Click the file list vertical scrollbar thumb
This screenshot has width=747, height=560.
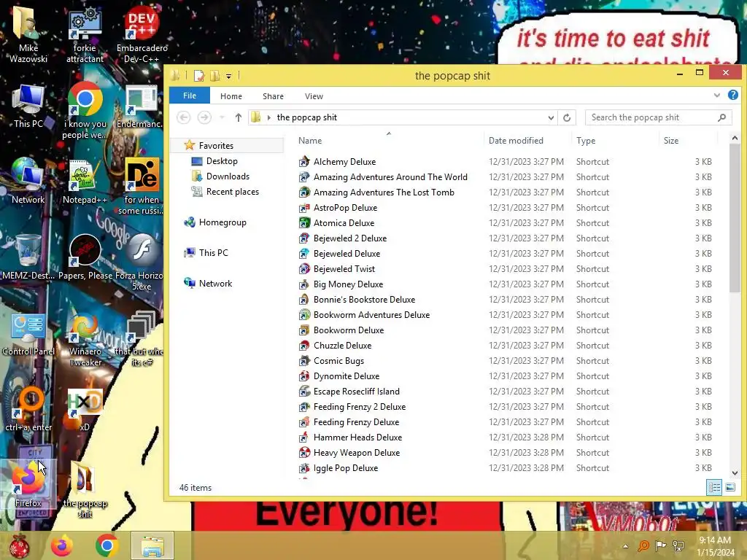click(x=735, y=218)
